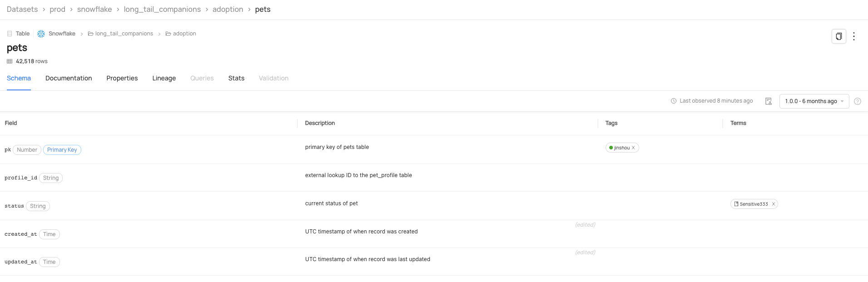Click the copy URN icon button

coord(838,36)
